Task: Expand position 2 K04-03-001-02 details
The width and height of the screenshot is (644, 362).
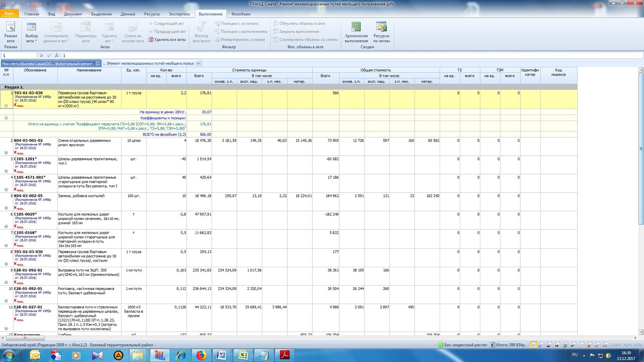Action: (6, 153)
